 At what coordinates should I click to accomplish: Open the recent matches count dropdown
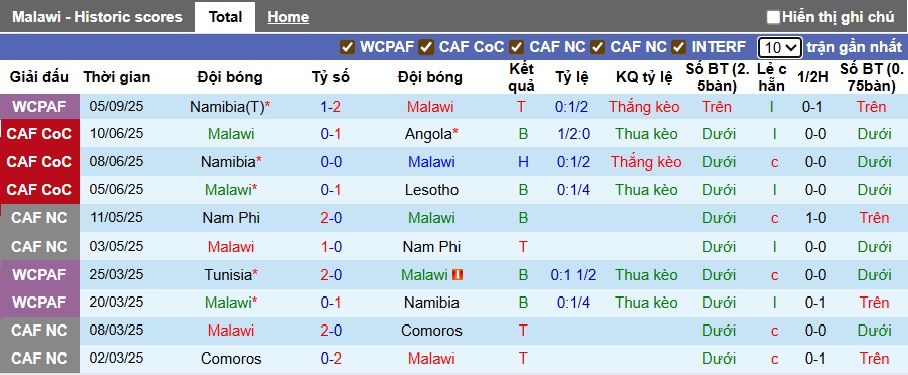pyautogui.click(x=779, y=47)
